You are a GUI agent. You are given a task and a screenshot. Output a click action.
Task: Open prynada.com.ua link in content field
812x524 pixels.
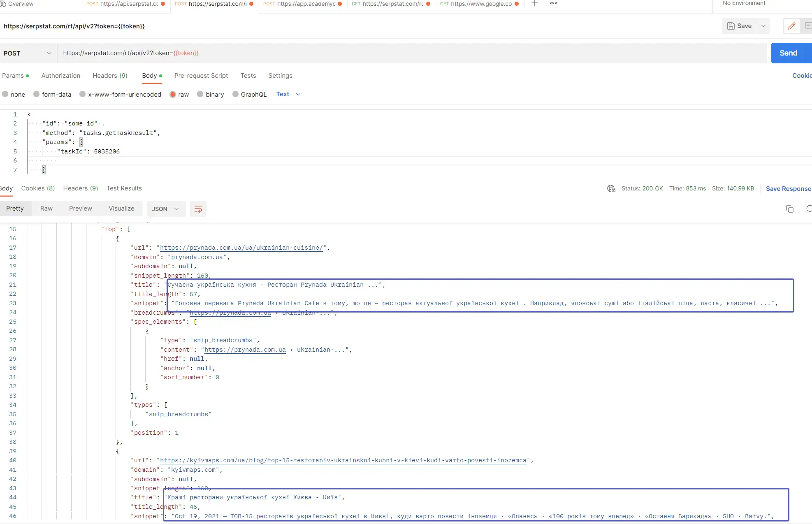coord(245,350)
